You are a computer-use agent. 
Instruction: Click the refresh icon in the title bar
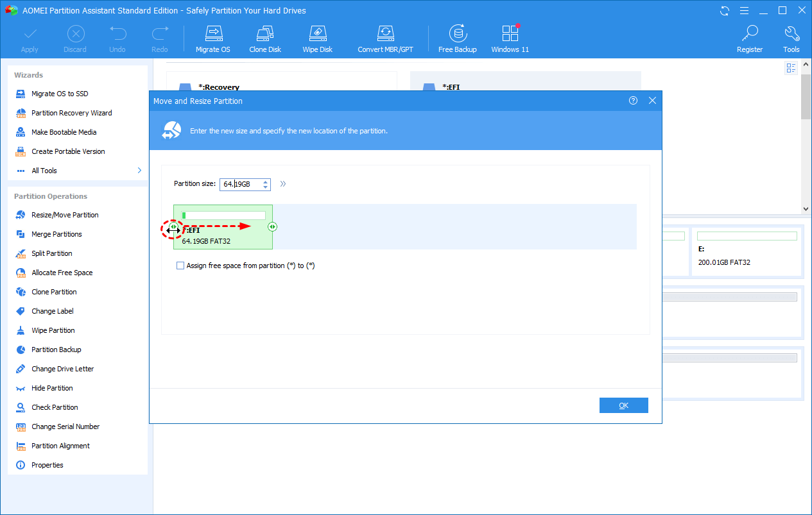coord(724,10)
